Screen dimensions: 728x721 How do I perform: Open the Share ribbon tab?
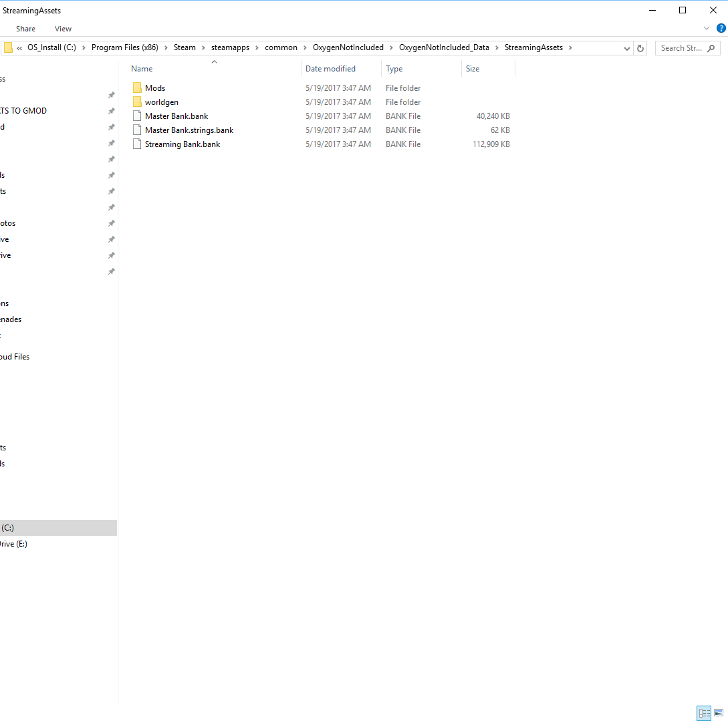click(25, 29)
